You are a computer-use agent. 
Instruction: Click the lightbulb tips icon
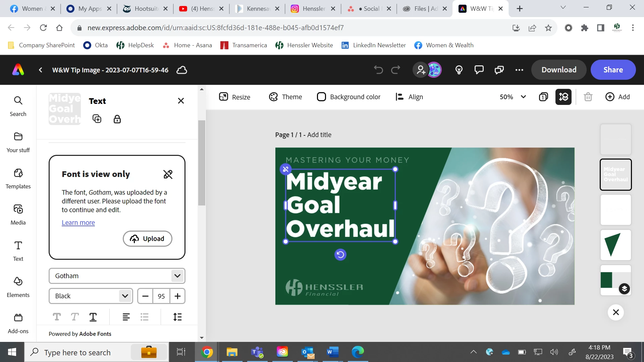click(459, 70)
